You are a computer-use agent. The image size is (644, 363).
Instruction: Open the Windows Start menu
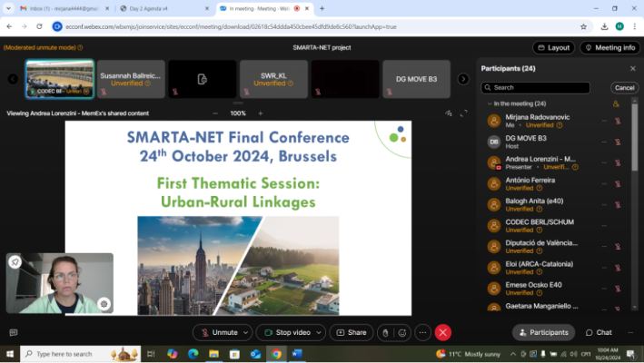pyautogui.click(x=10, y=354)
